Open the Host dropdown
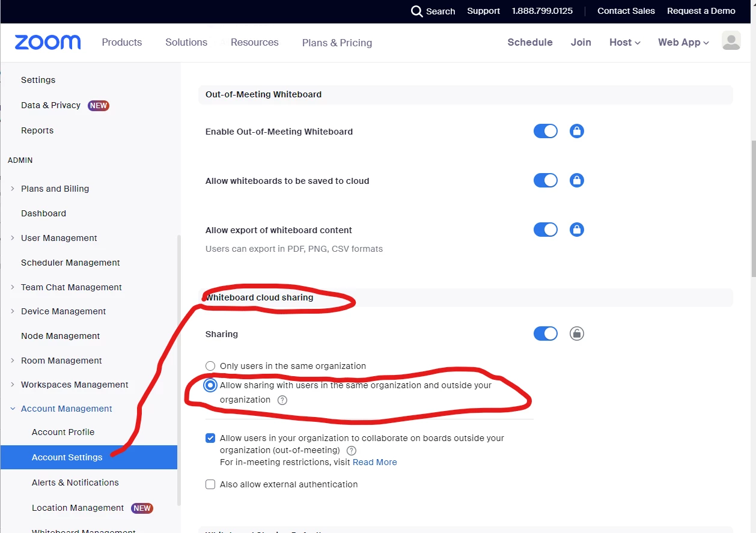Image resolution: width=756 pixels, height=533 pixels. tap(624, 42)
